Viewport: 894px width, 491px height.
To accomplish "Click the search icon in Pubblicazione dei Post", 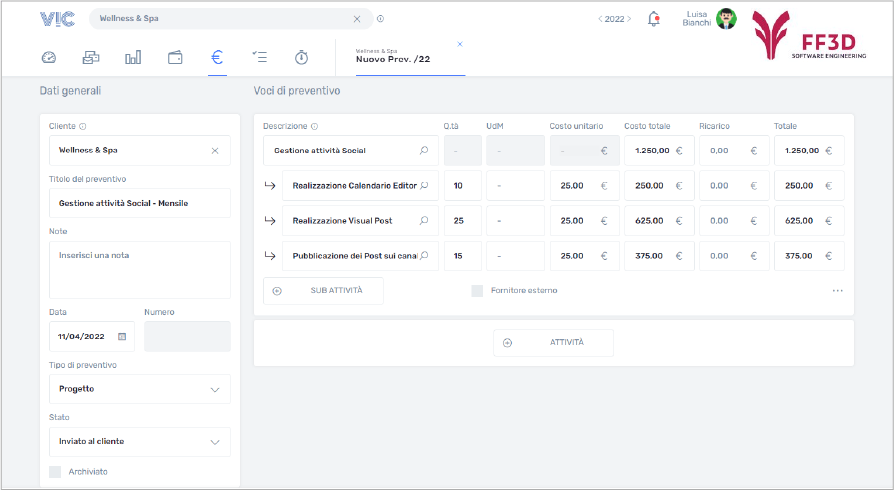I will (x=424, y=255).
